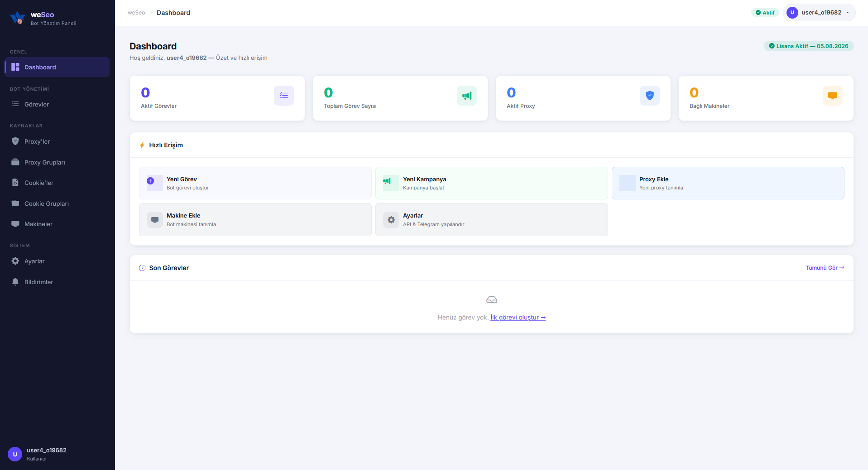
Task: Open the Ayarlar quick access card
Action: pos(492,220)
